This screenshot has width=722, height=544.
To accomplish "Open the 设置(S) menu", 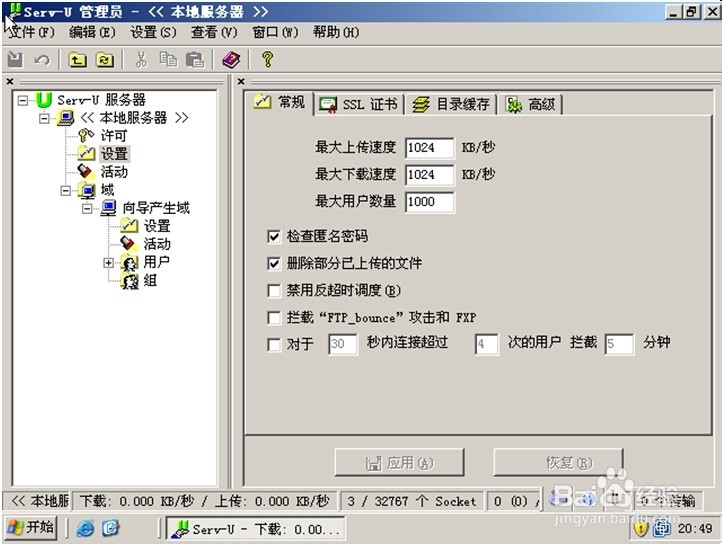I will tap(153, 32).
